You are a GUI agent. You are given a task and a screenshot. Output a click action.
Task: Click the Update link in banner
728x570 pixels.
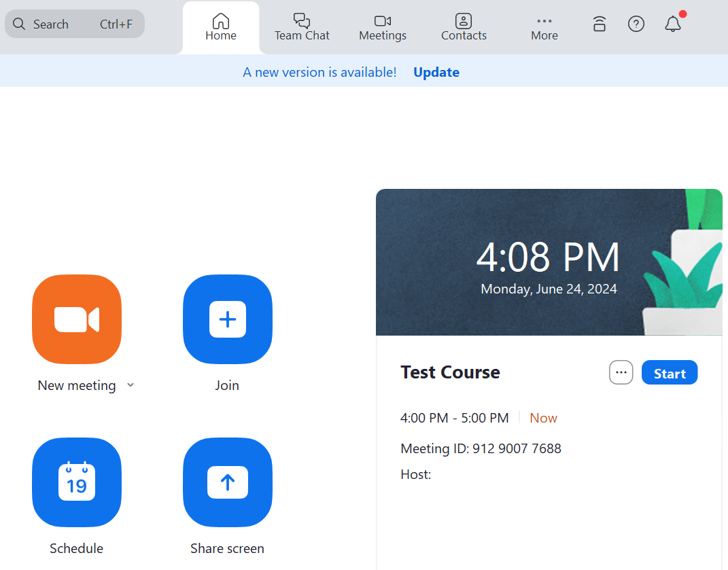click(436, 72)
